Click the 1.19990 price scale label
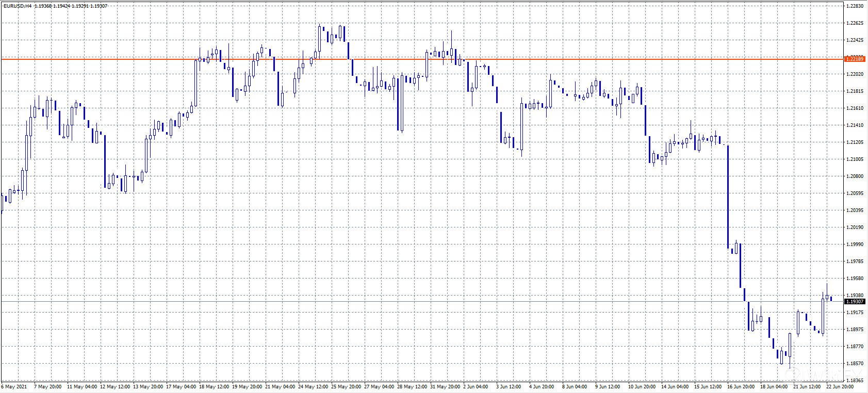The image size is (868, 393). click(x=855, y=244)
